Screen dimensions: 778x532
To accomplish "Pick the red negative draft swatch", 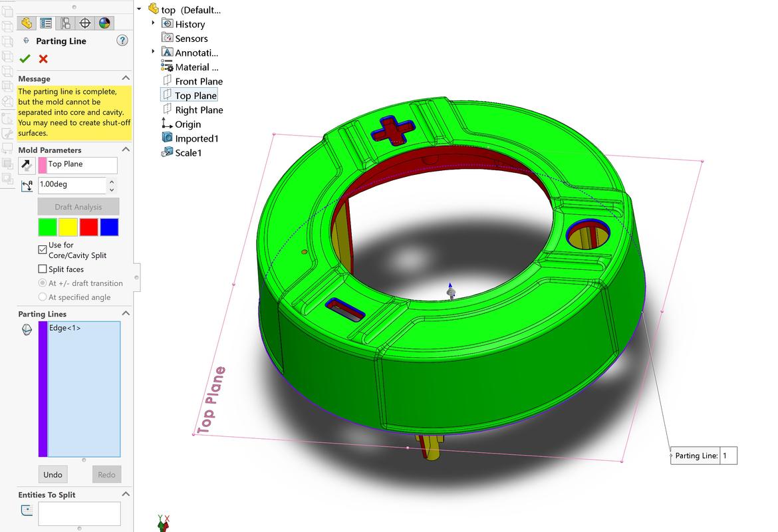I will point(89,227).
